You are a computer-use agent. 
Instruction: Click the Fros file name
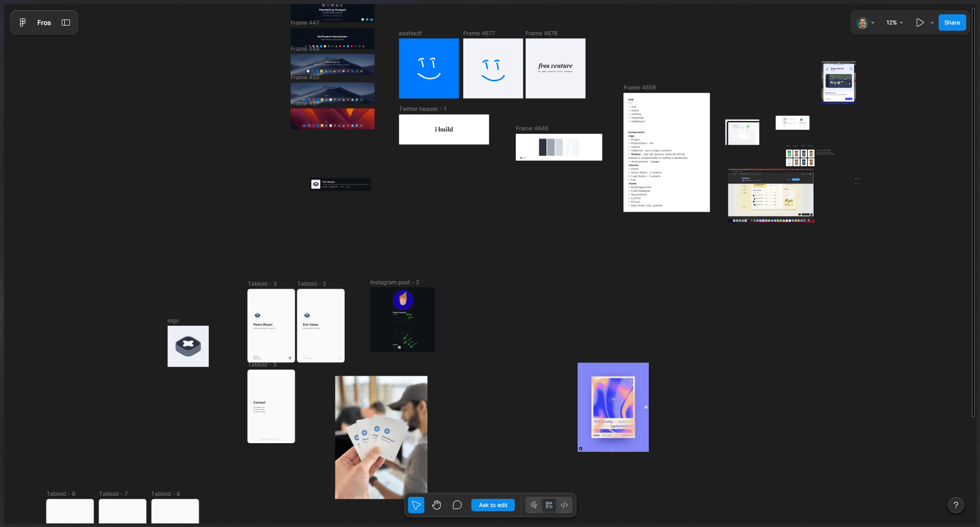coord(44,22)
